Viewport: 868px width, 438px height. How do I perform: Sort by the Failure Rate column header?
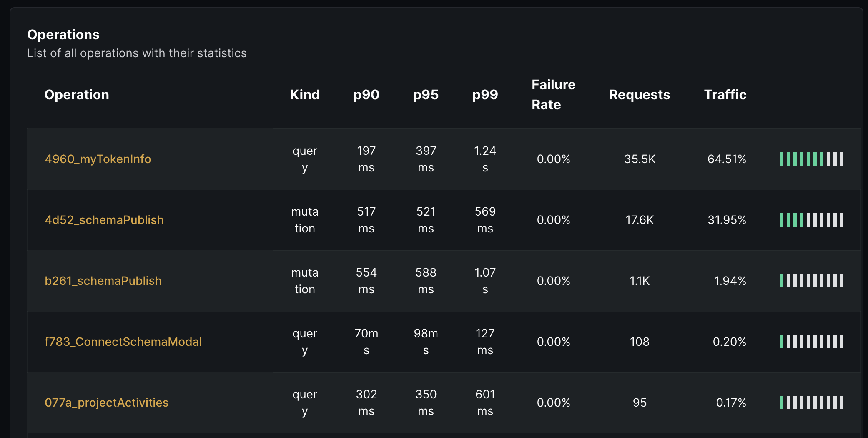[x=553, y=95]
